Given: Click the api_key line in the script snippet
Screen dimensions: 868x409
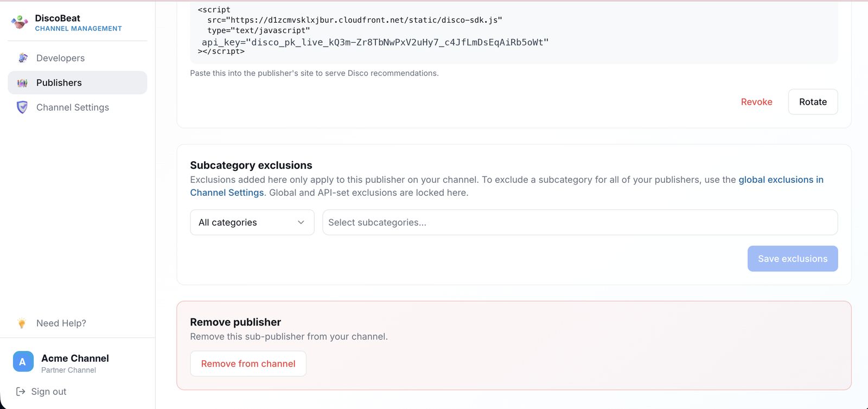Looking at the screenshot, I should 375,42.
